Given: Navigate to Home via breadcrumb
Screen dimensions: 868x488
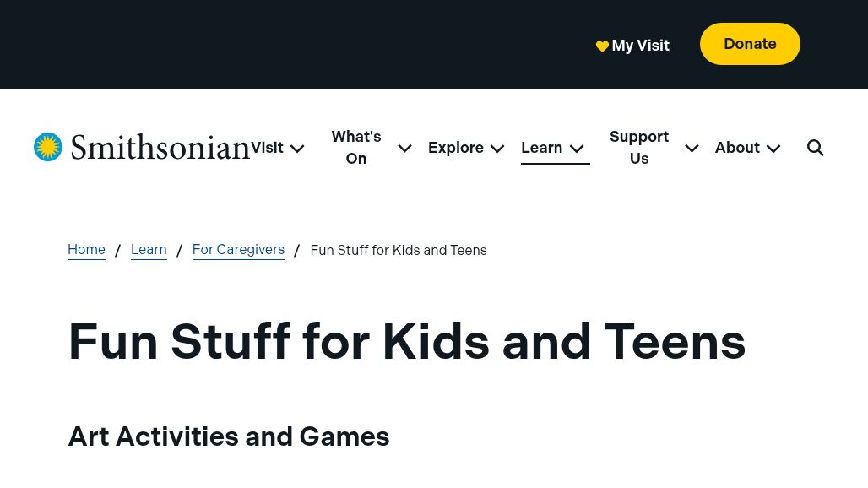Looking at the screenshot, I should tap(86, 249).
